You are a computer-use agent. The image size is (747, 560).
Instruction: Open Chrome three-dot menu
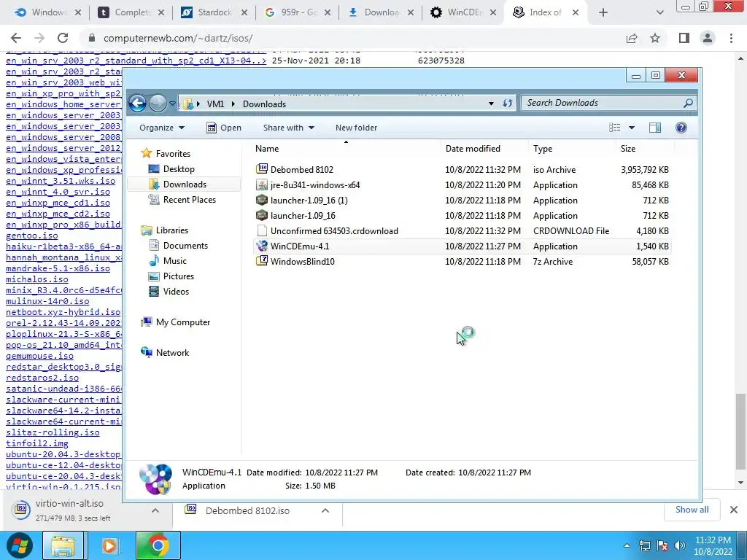pos(731,38)
